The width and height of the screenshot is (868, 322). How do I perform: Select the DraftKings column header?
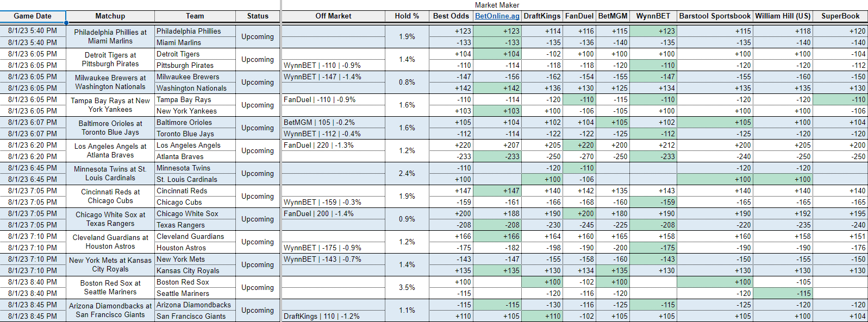(x=542, y=16)
